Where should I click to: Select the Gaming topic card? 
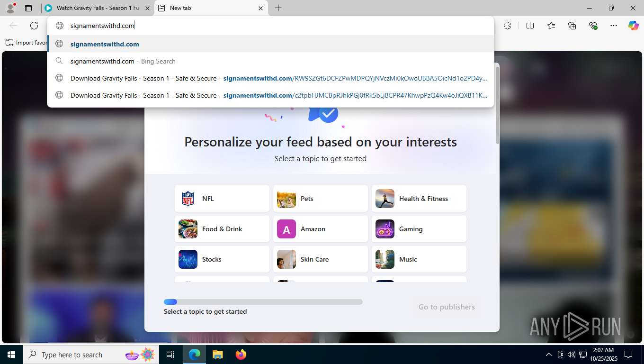pos(419,229)
